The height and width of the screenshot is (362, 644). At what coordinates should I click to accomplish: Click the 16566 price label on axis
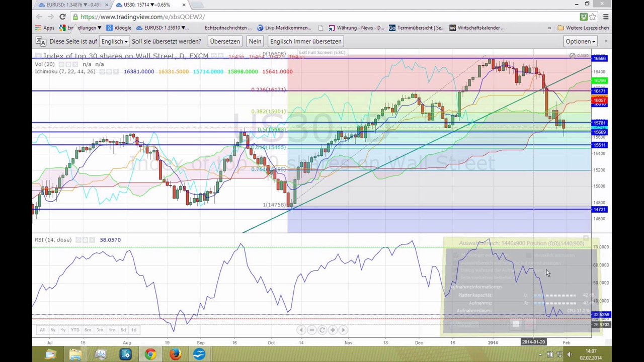(600, 58)
